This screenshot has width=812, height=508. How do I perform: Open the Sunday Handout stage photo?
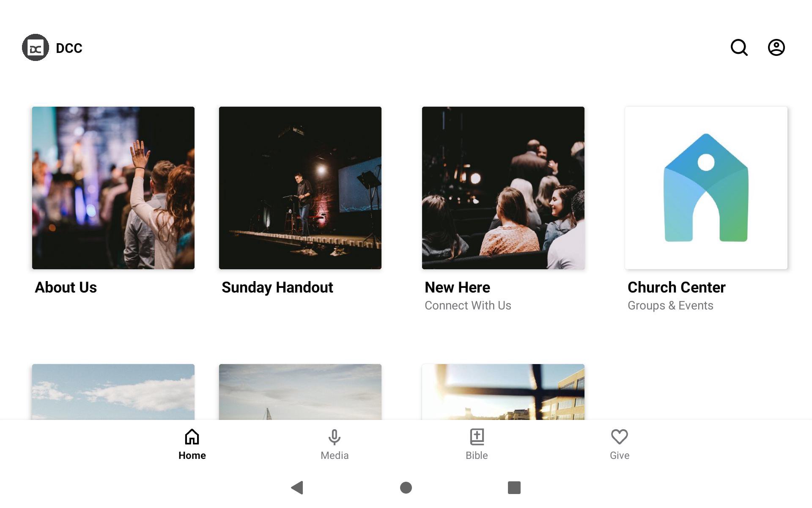coord(300,188)
